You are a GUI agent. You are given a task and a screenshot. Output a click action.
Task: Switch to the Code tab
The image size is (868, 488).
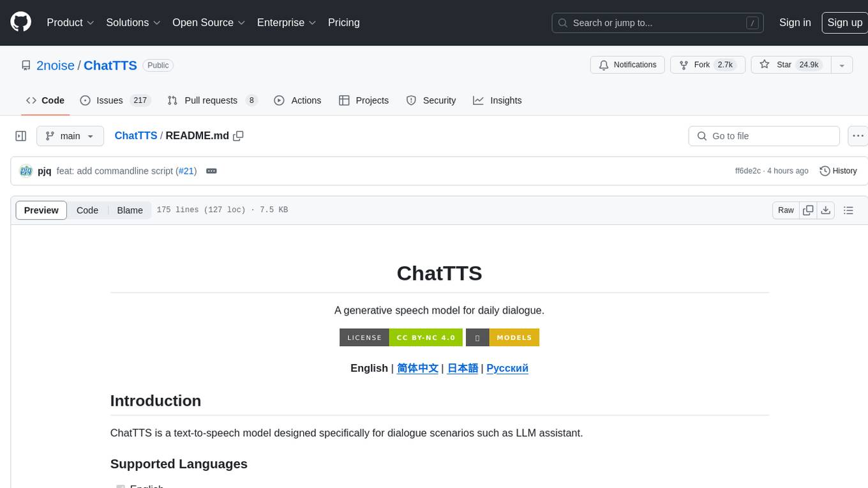coord(45,100)
